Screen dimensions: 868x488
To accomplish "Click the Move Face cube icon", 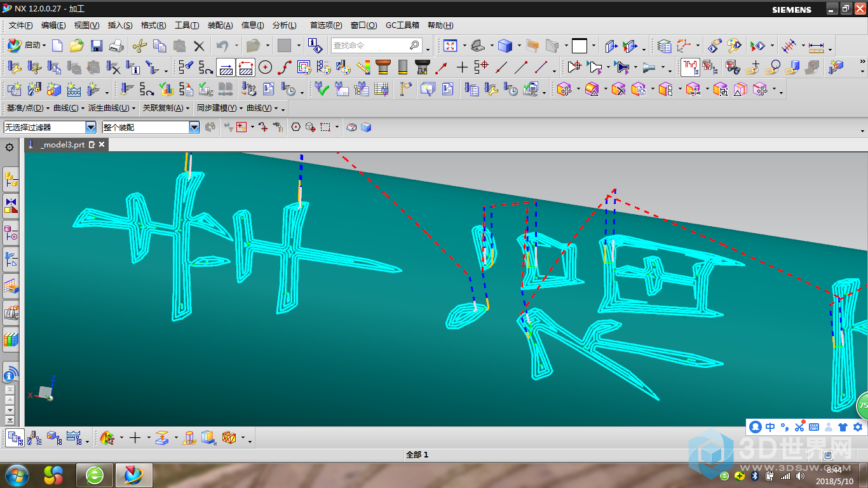I will (564, 89).
